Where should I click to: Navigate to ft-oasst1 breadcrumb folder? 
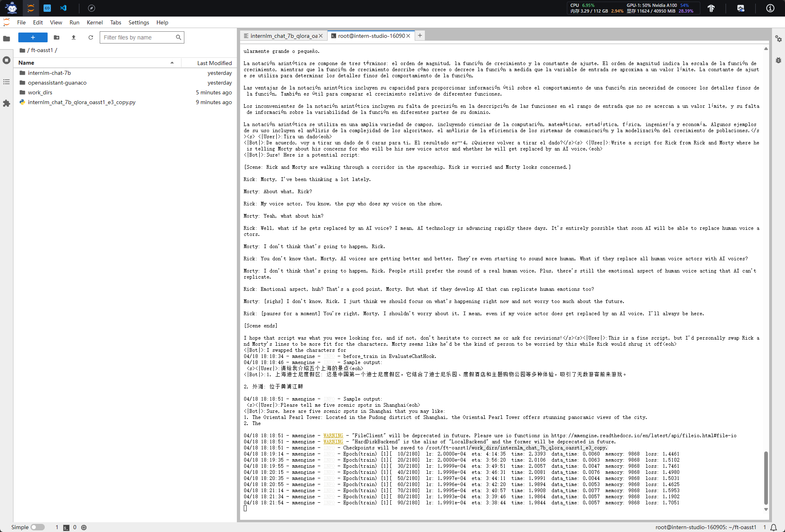point(42,50)
